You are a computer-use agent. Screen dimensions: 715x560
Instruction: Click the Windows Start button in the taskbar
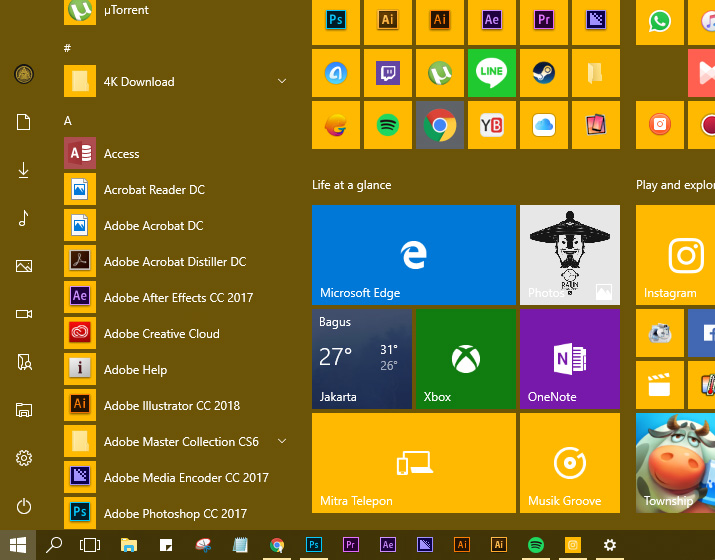tap(17, 545)
